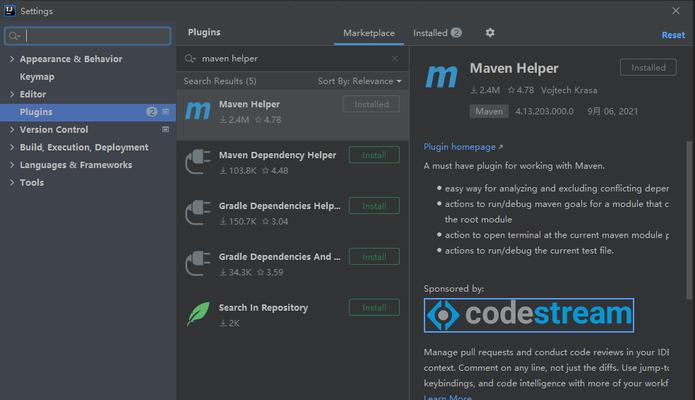This screenshot has width=695, height=400.
Task: Click the Gradle Dependencies Help plug icon
Action: pyautogui.click(x=198, y=213)
